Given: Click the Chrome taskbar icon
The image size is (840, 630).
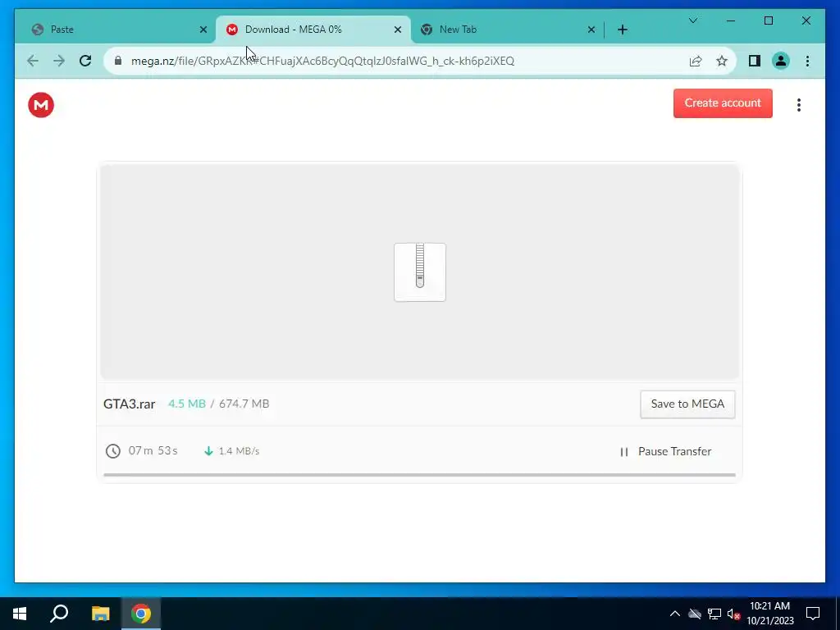Looking at the screenshot, I should coord(141,614).
